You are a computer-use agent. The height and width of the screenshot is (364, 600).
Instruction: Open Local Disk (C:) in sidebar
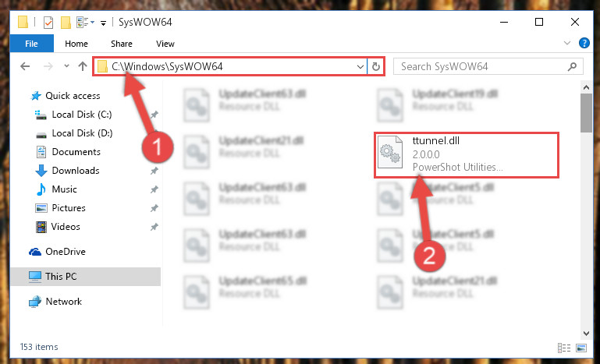[82, 115]
